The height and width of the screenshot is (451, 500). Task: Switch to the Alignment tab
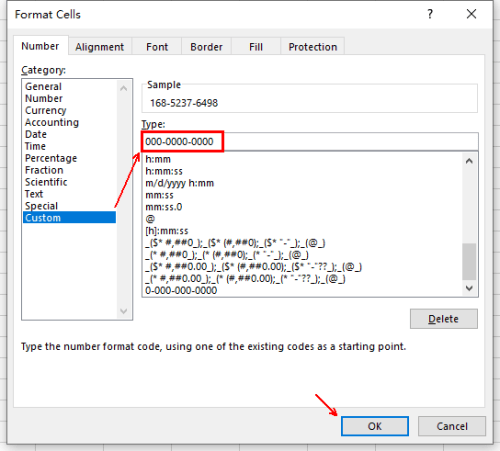[99, 47]
